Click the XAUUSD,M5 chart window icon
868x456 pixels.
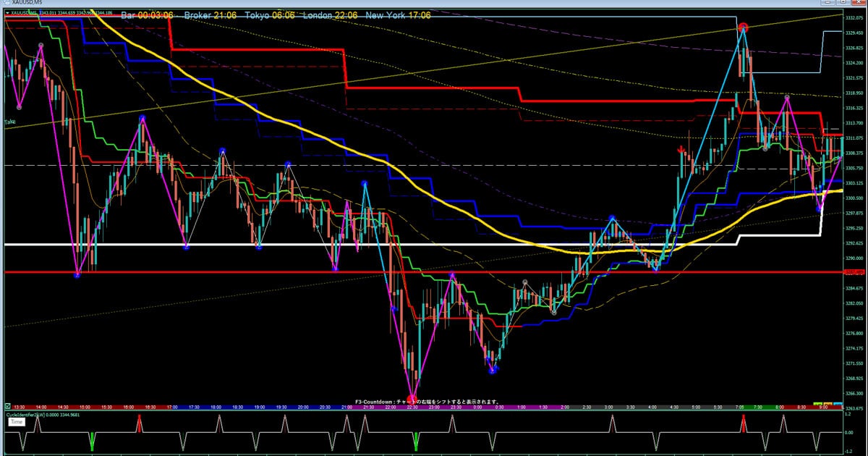coord(7,4)
